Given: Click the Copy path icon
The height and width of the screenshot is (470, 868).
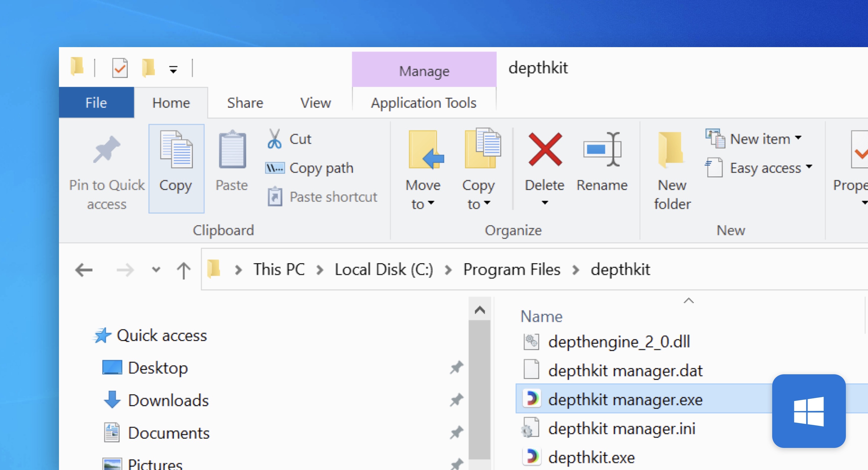Looking at the screenshot, I should 274,168.
